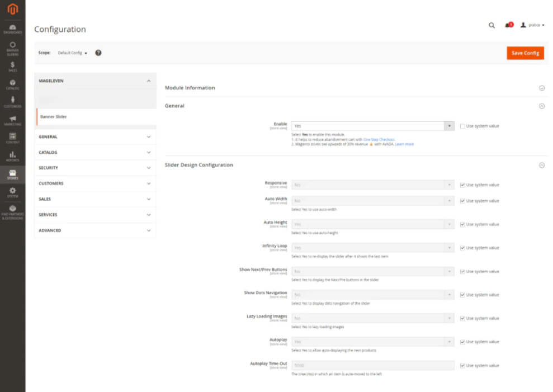Image resolution: width=553 pixels, height=392 pixels.
Task: Select the Banner Slider menu item
Action: (54, 117)
